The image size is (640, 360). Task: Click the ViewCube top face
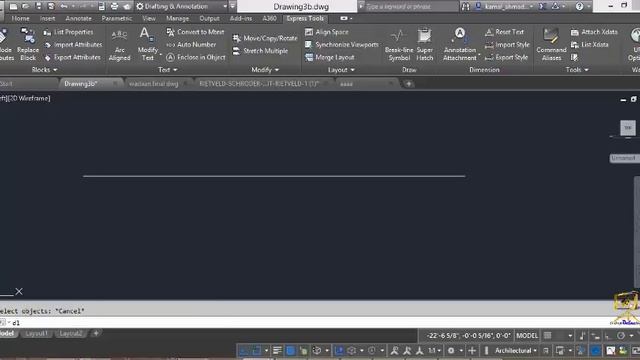(628, 127)
